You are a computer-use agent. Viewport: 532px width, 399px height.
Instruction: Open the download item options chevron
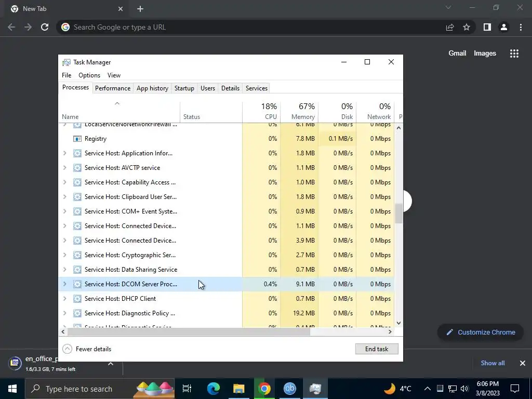click(111, 363)
